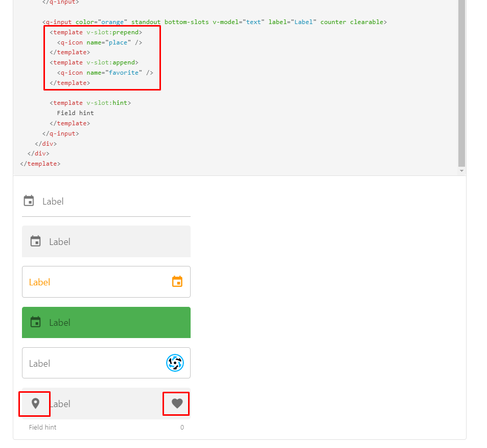Focus the first standard Label input field
This screenshot has width=487, height=448.
(102, 201)
